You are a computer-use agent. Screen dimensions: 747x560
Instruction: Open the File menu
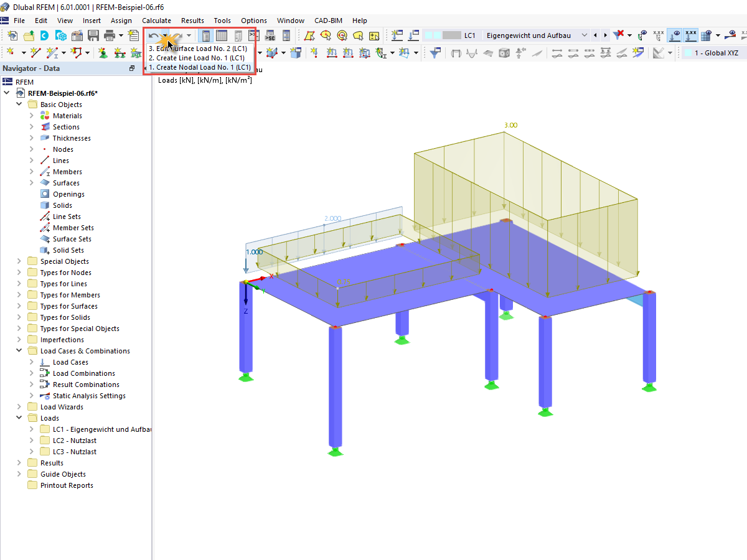click(19, 21)
